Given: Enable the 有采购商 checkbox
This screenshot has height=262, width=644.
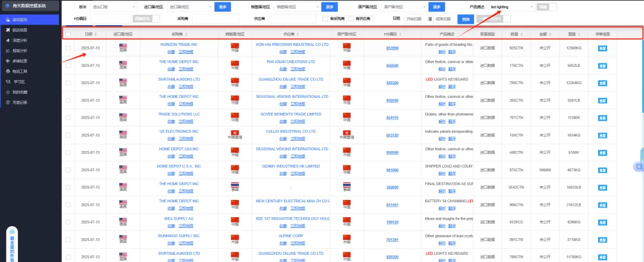Looking at the screenshot, I should pos(325,19).
